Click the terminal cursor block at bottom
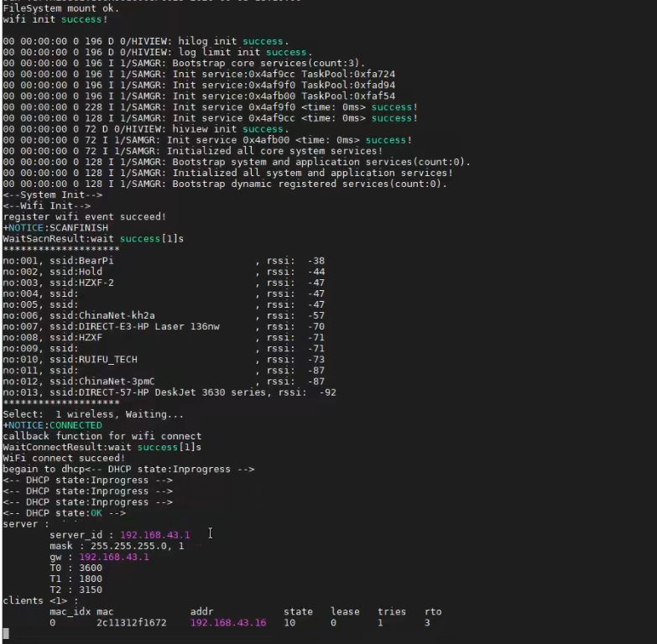The image size is (657, 644). (5, 634)
